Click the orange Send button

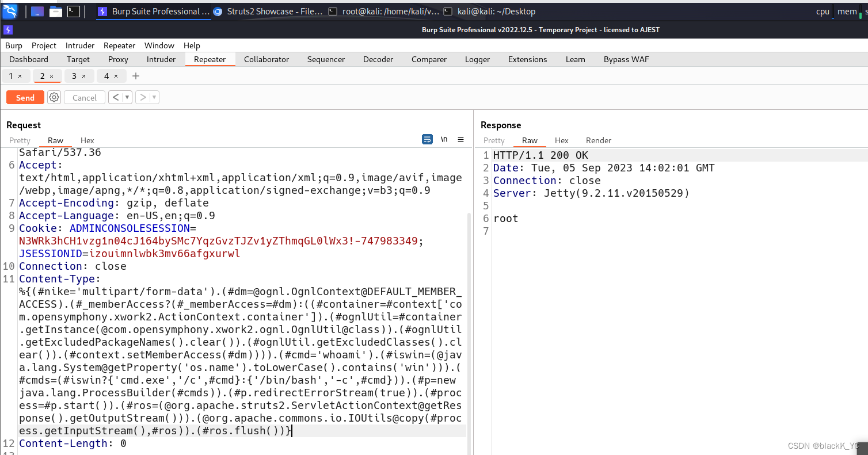pos(25,98)
